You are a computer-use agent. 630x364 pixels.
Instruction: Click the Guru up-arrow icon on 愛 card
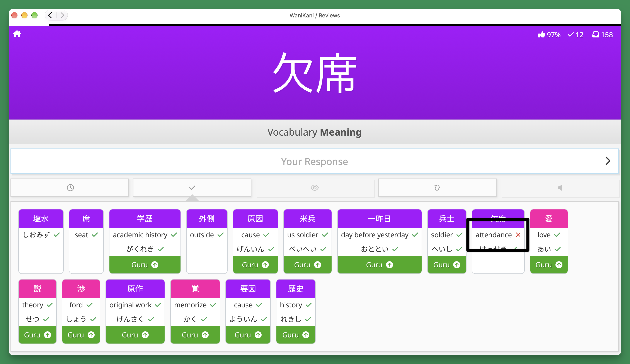[559, 265]
